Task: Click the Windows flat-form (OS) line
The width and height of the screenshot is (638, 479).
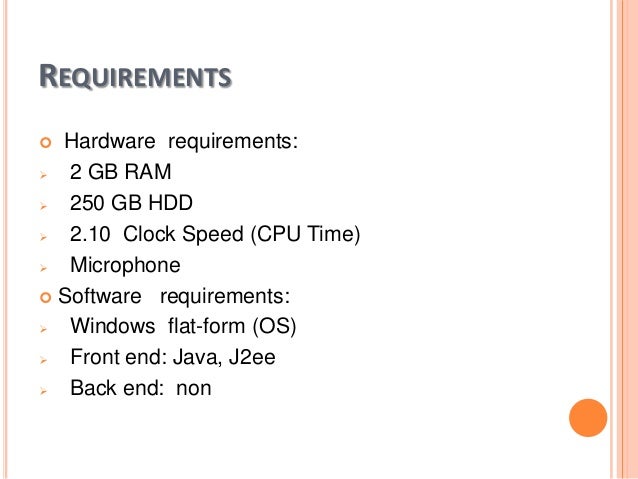Action: coord(184,326)
